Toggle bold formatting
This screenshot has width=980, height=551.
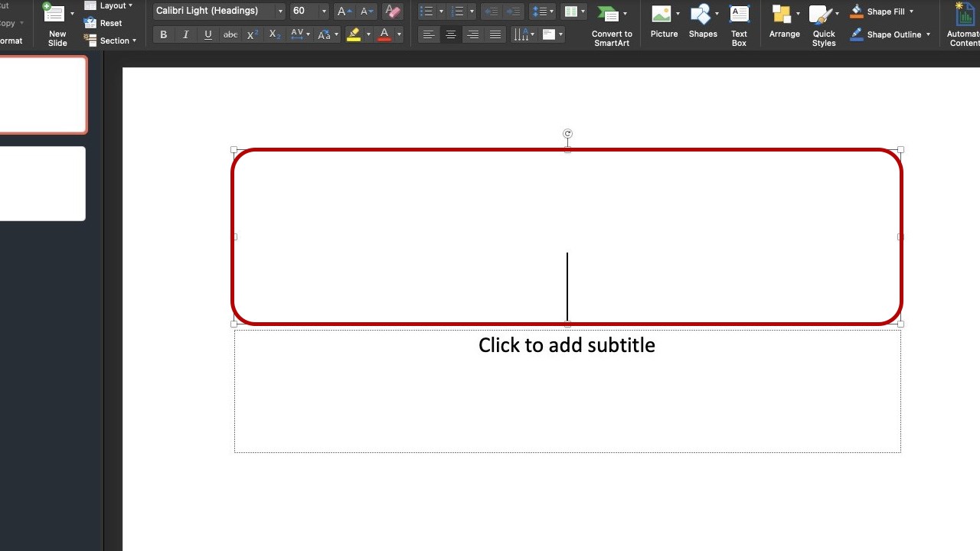(x=163, y=34)
